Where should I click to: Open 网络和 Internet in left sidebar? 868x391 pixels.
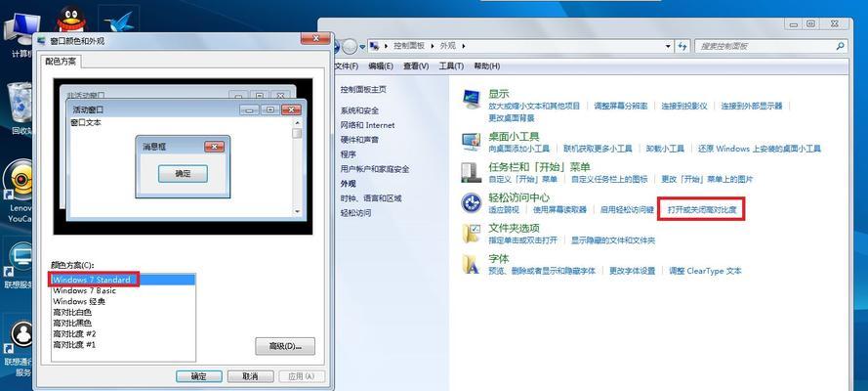(367, 125)
